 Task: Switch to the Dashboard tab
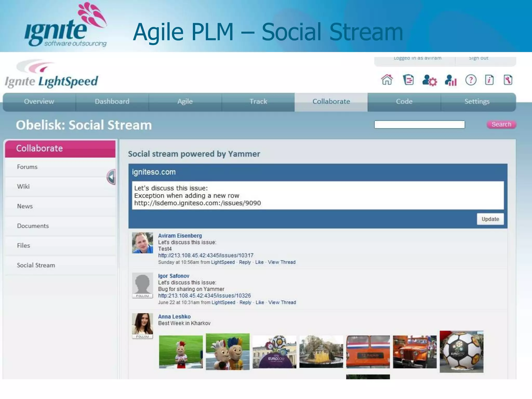tap(112, 102)
